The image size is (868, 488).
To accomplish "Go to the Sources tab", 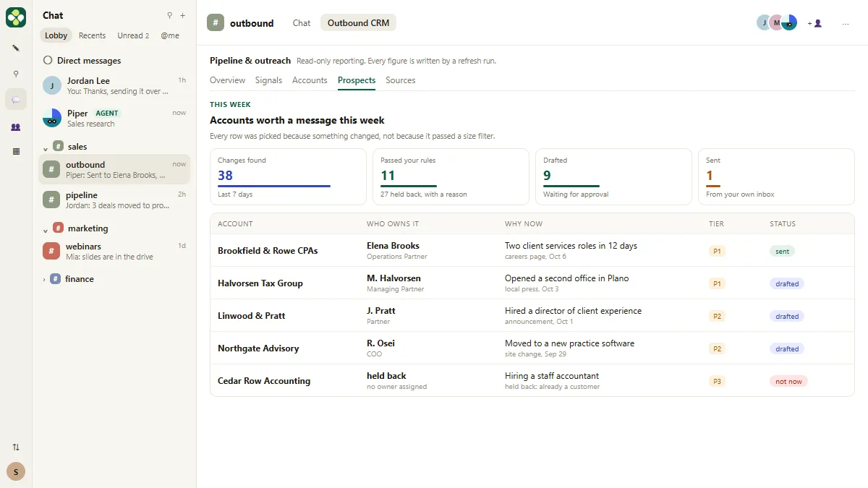I will (401, 80).
